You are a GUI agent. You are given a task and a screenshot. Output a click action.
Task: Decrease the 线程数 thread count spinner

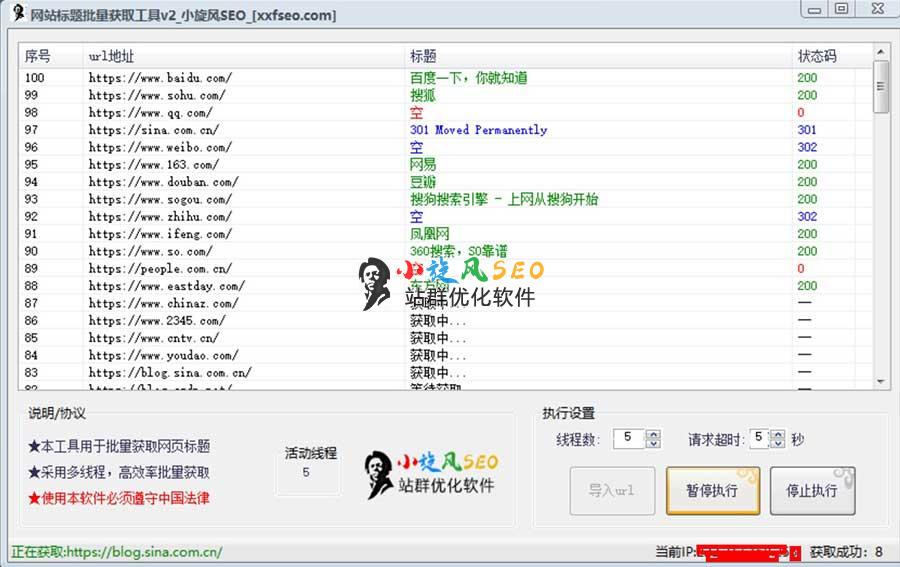click(x=653, y=444)
